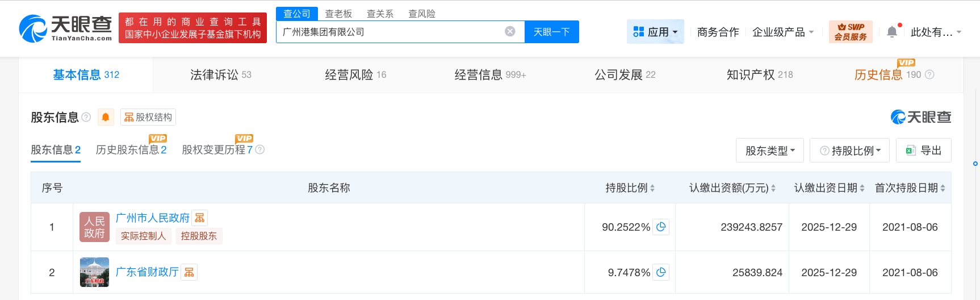Switch to the 法律诉讼 tab

coord(220,75)
